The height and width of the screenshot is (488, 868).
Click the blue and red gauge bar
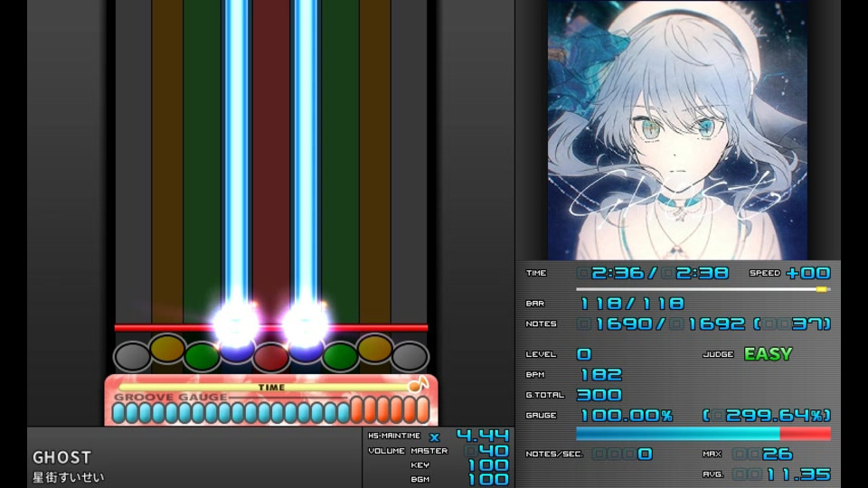coord(703,433)
